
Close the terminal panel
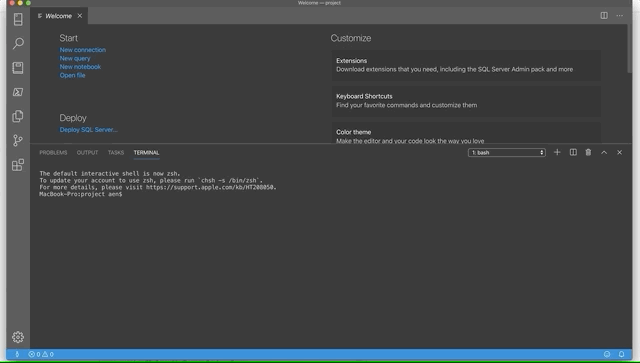(620, 152)
